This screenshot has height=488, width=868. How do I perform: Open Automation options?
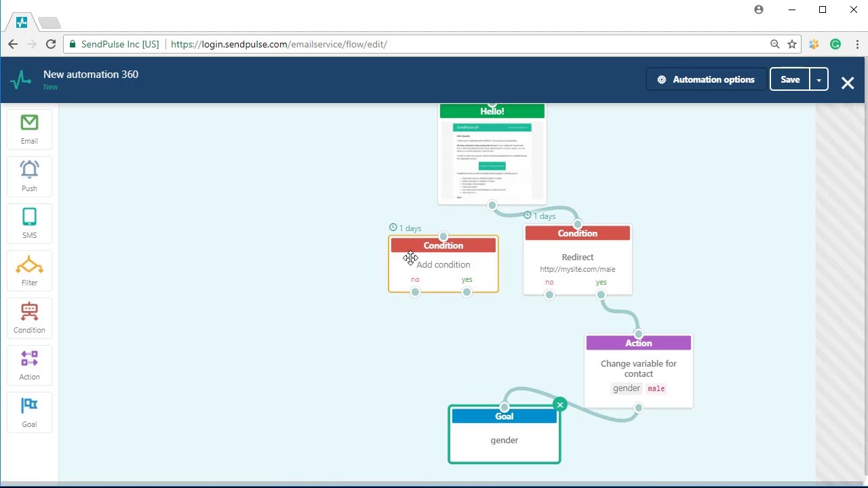click(706, 79)
